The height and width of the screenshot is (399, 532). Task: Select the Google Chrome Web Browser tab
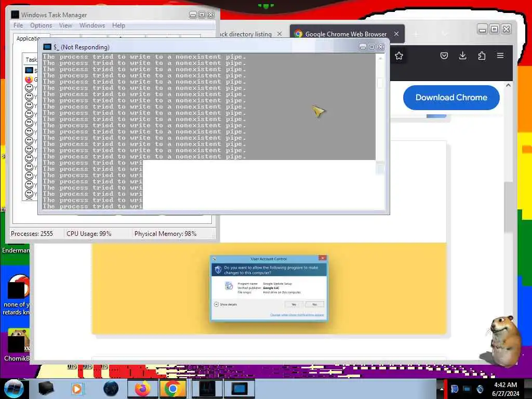pos(346,34)
